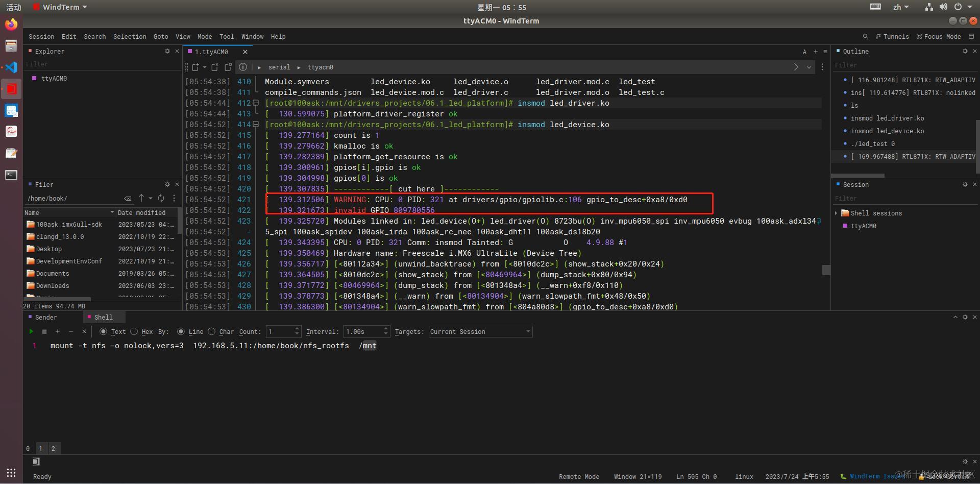
Task: Open the Targets Current Session dropdown
Action: [x=480, y=331]
